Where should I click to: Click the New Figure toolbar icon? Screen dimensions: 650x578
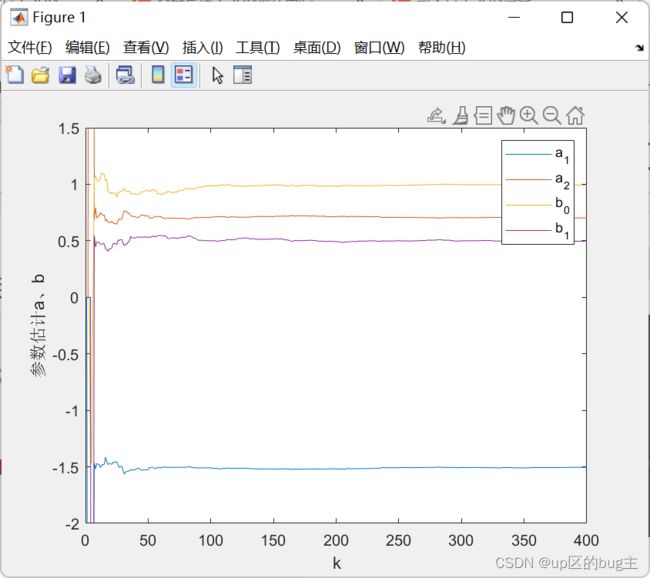point(15,75)
